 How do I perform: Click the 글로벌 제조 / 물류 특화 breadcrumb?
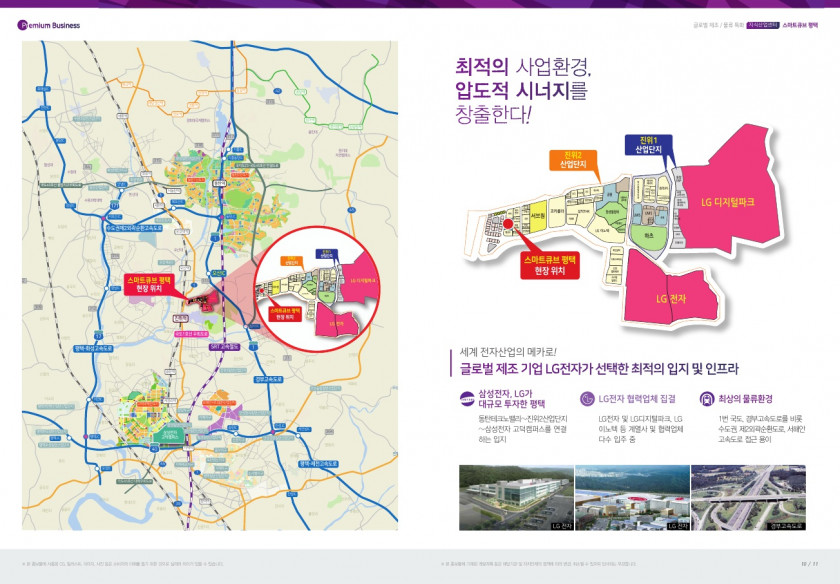click(718, 25)
